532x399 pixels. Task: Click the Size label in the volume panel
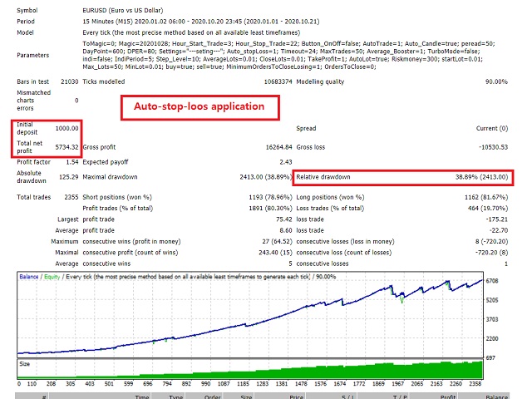tap(27, 363)
